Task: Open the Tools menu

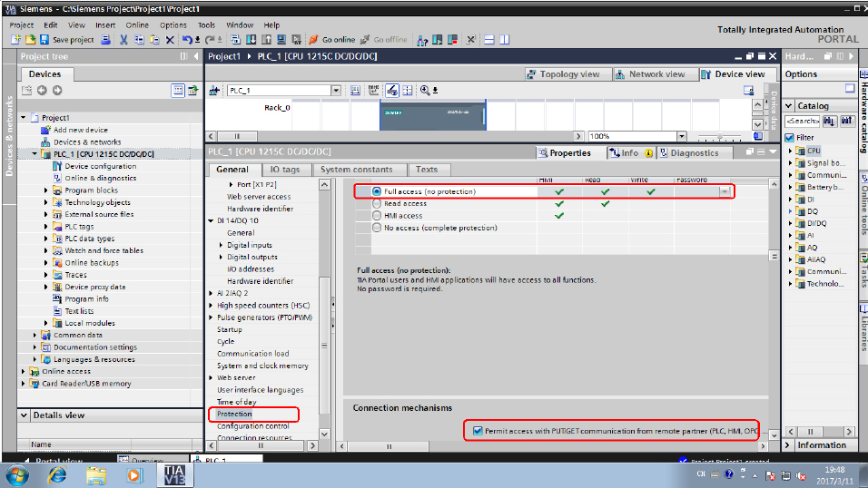Action: [206, 24]
